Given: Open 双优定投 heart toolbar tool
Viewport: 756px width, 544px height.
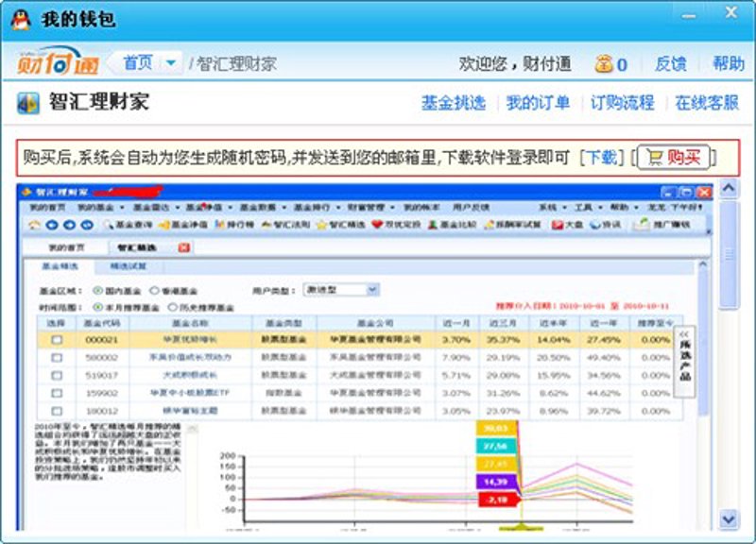Looking at the screenshot, I should (396, 225).
